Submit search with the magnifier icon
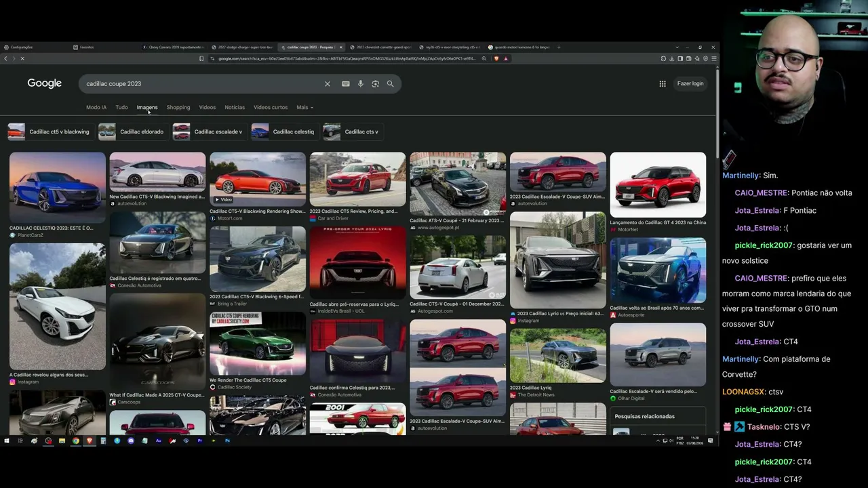Image resolution: width=868 pixels, height=488 pixels. pos(390,84)
